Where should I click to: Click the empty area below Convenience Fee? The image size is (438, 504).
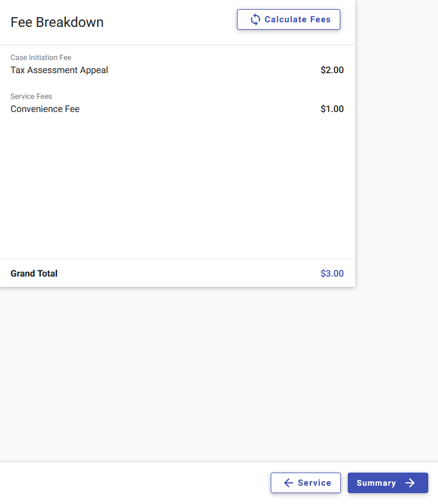177,186
